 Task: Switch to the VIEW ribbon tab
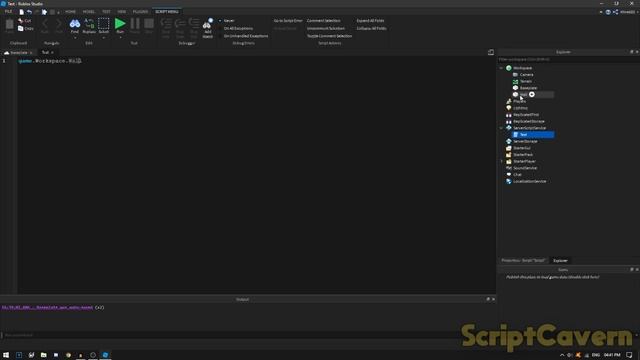click(x=122, y=12)
